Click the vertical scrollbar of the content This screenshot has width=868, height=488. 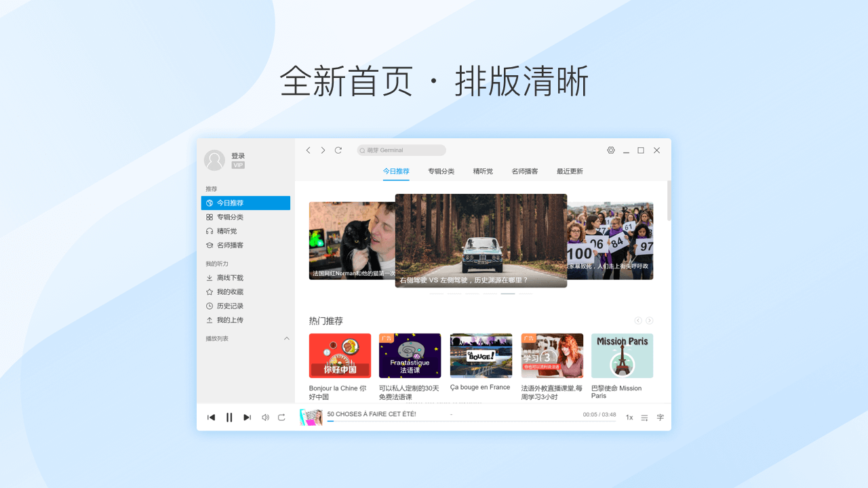(x=669, y=201)
